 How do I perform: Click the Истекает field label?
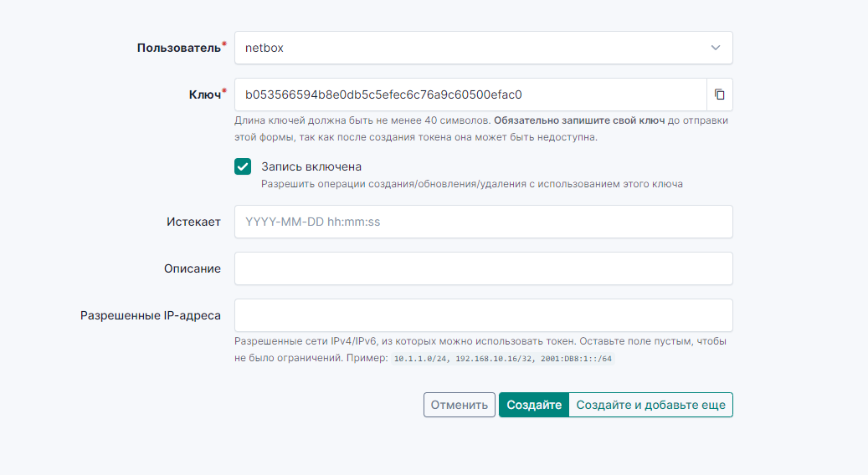click(193, 222)
